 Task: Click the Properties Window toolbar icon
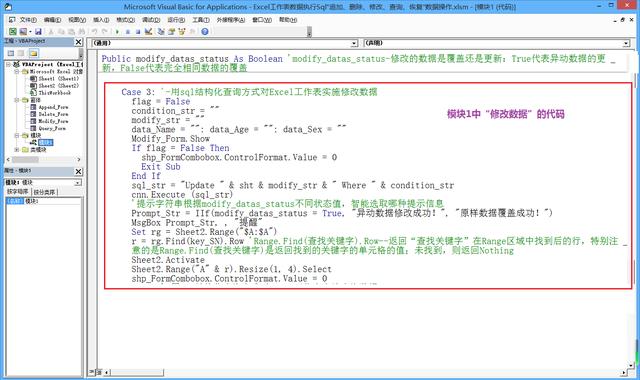click(171, 31)
